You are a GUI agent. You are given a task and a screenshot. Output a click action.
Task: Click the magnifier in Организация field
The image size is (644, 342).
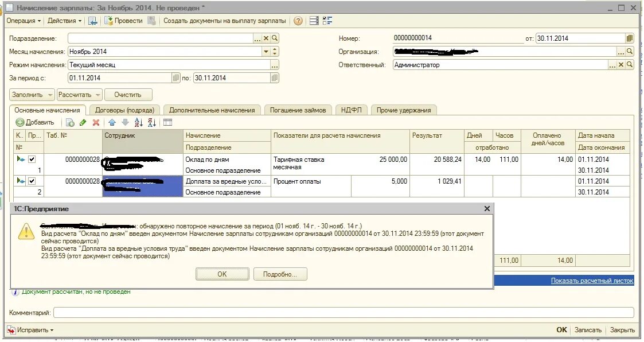630,52
